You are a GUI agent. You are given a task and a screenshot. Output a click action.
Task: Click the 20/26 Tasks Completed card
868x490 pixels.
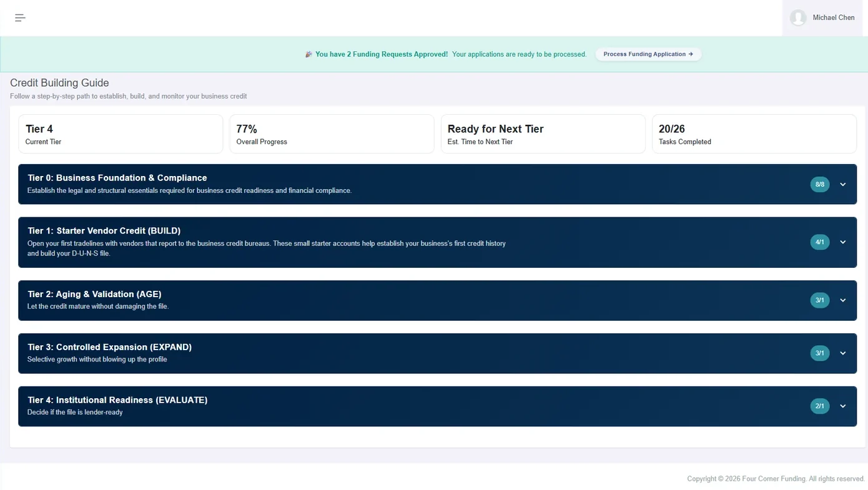[x=754, y=134]
